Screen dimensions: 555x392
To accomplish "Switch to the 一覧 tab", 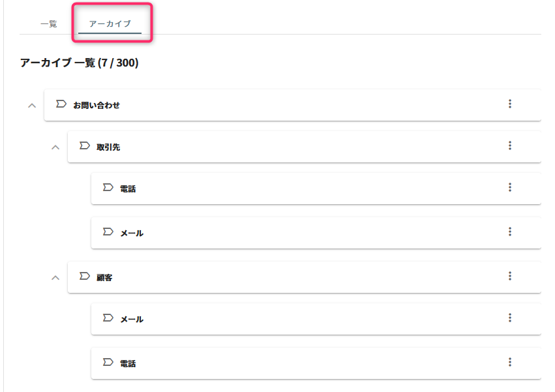I will pyautogui.click(x=49, y=24).
